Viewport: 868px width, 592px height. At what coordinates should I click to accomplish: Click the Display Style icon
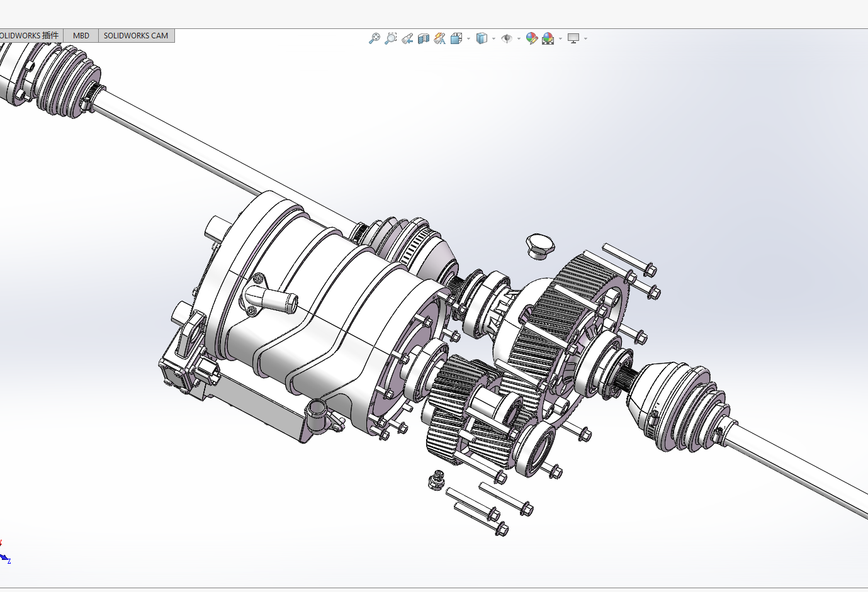(x=482, y=38)
